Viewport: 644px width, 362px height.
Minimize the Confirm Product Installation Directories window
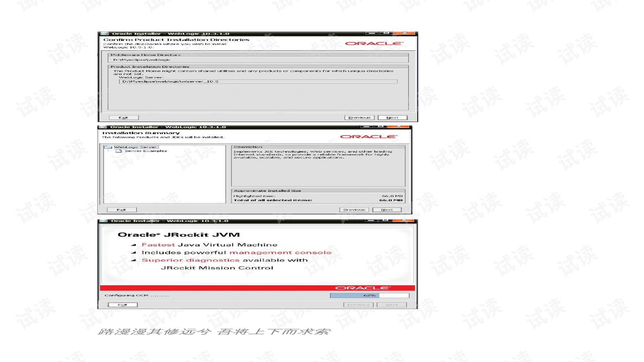[x=372, y=33]
